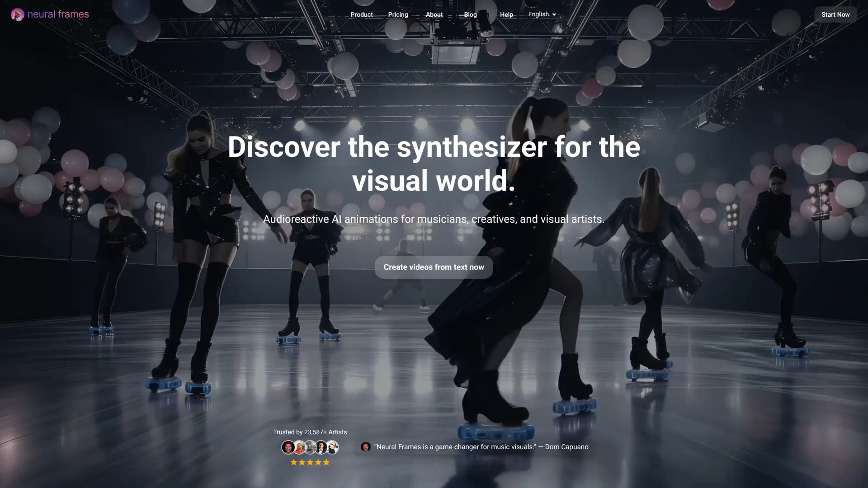Click Create videos from text now button
Screen dimensions: 868x488
tap(434, 267)
